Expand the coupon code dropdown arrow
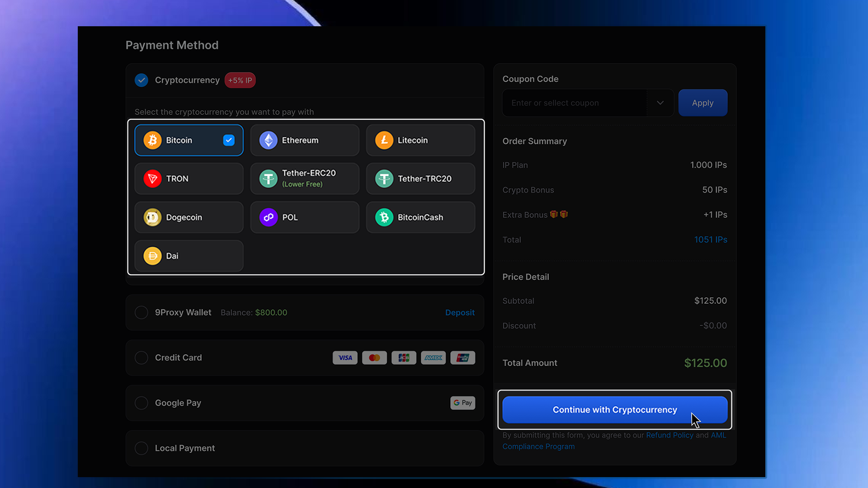Image resolution: width=868 pixels, height=488 pixels. [x=660, y=103]
